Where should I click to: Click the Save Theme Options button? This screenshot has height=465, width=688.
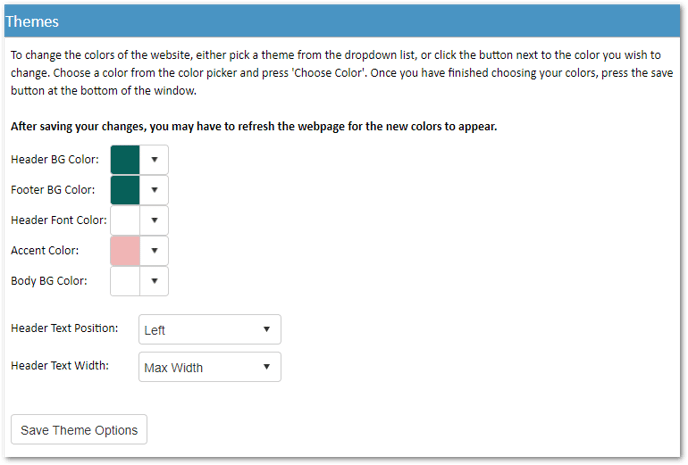tap(79, 429)
